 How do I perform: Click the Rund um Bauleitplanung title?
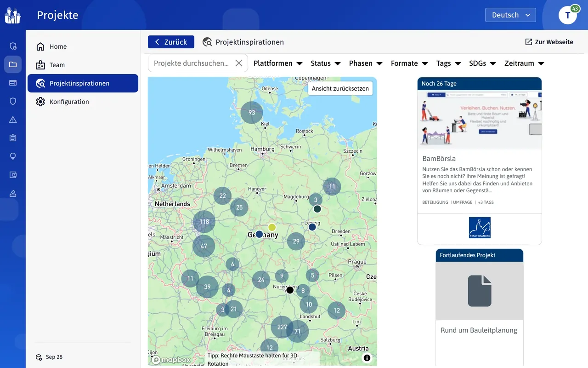click(479, 330)
